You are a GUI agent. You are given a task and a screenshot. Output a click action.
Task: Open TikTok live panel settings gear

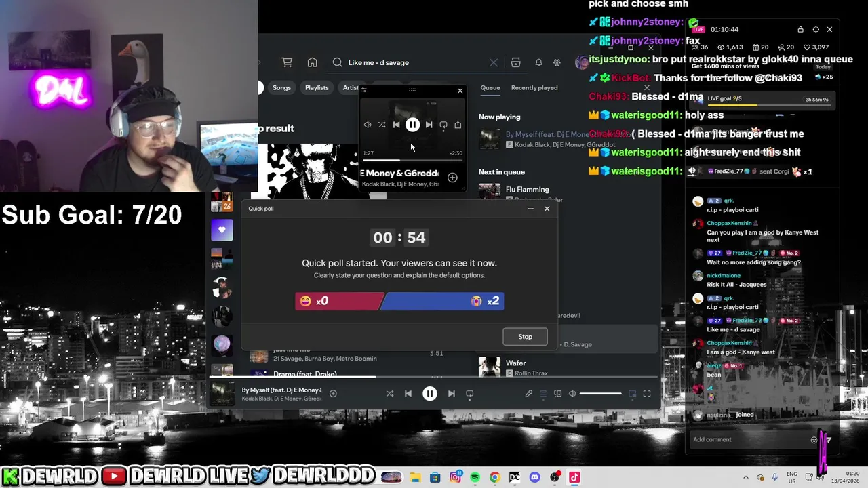pos(816,30)
